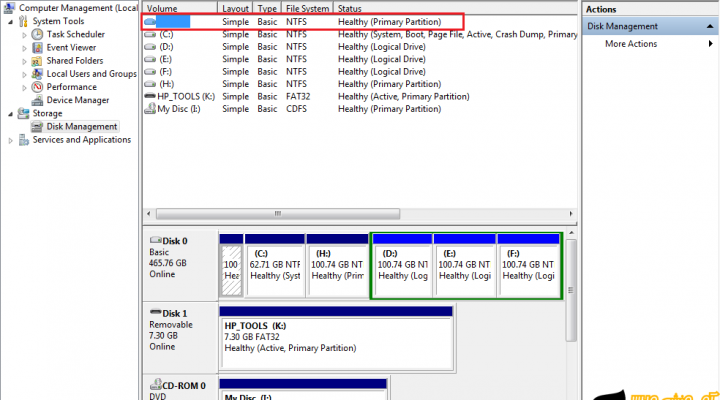The image size is (720, 400).
Task: Click the Shared Folders icon
Action: pyautogui.click(x=37, y=61)
